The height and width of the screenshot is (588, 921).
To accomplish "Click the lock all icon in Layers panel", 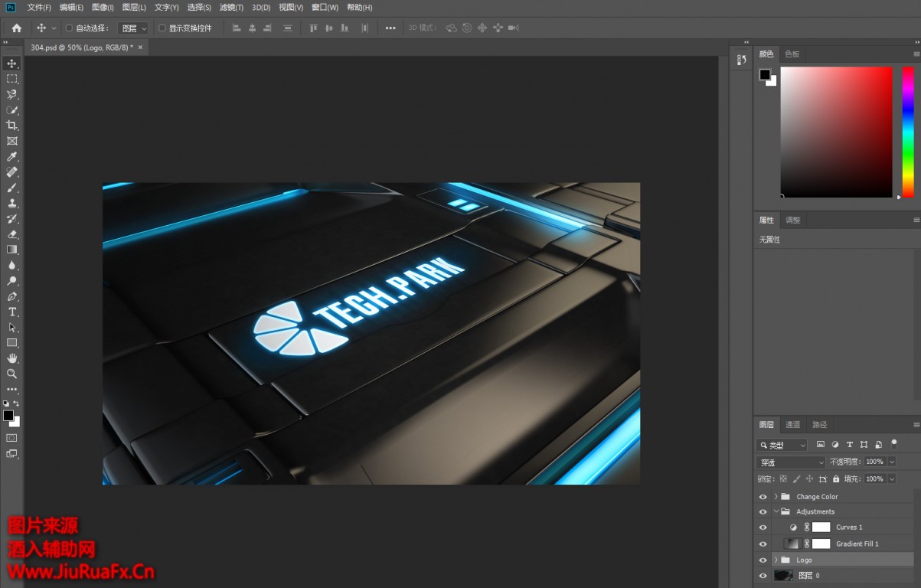I will [835, 479].
